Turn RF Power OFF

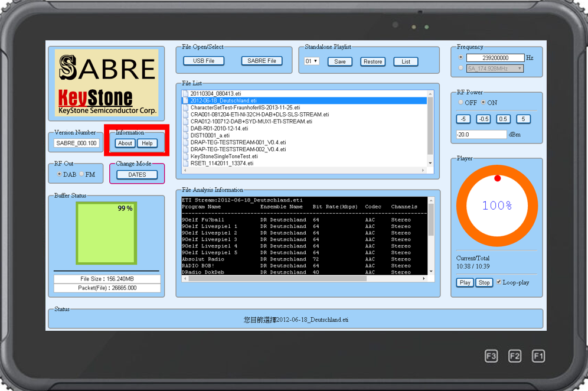(460, 103)
